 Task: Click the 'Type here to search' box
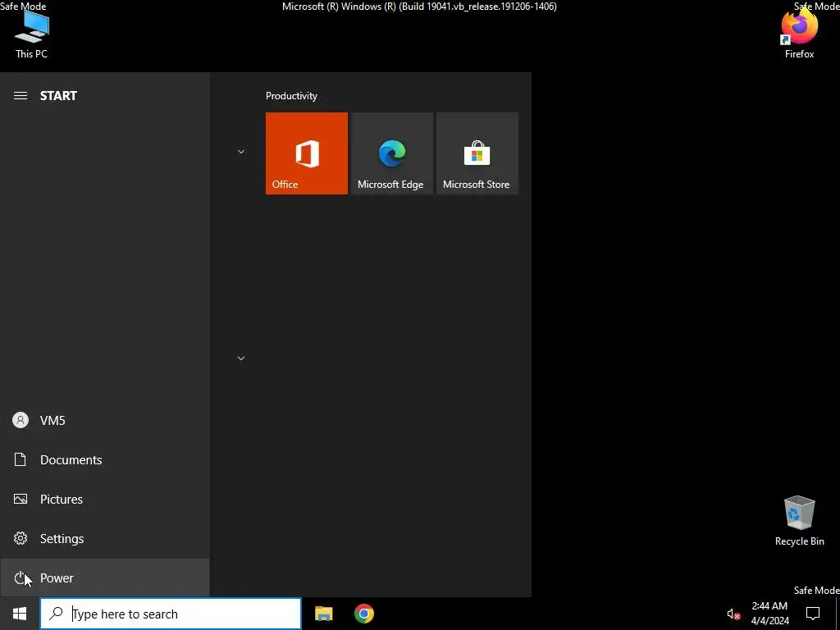(x=171, y=614)
